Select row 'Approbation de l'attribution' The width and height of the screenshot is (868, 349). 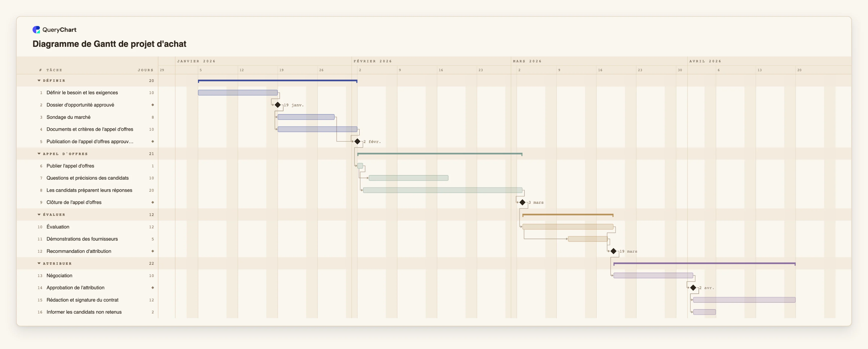[87, 288]
